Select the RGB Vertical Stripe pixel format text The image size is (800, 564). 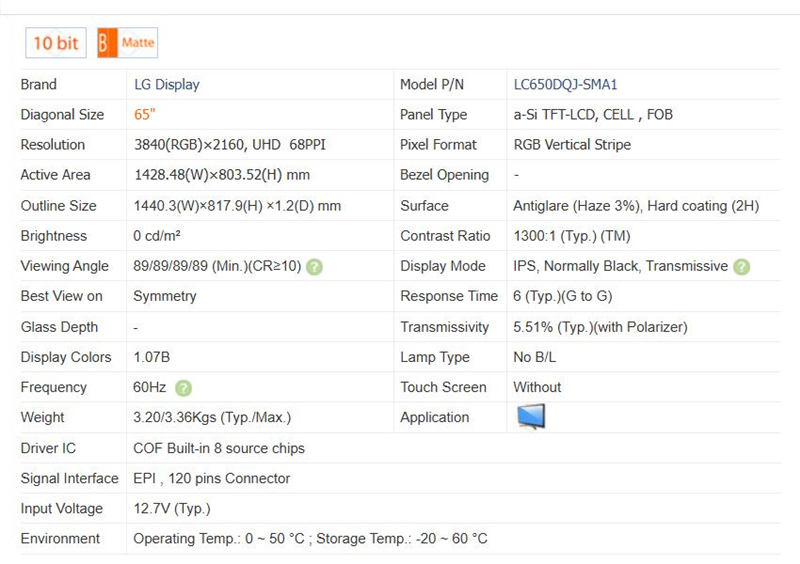[x=572, y=145]
